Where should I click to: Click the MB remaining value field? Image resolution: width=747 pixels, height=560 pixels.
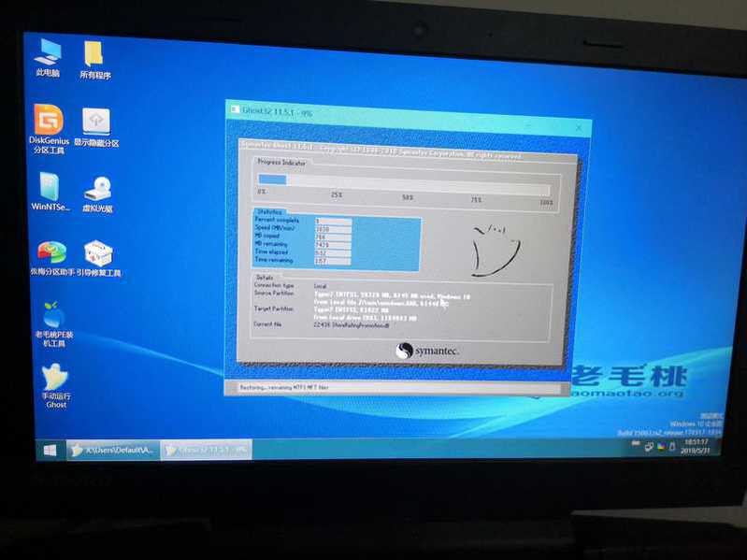click(x=333, y=245)
